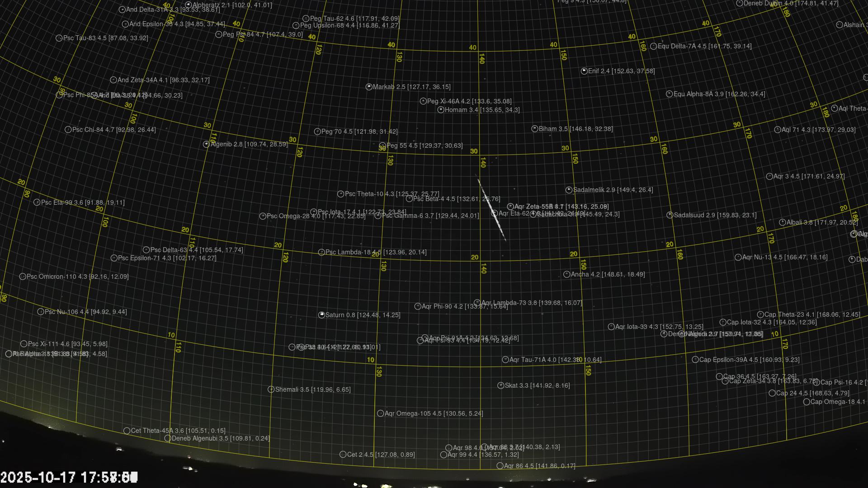868x488 pixels.
Task: Click the Albali star marker circle
Action: click(783, 222)
